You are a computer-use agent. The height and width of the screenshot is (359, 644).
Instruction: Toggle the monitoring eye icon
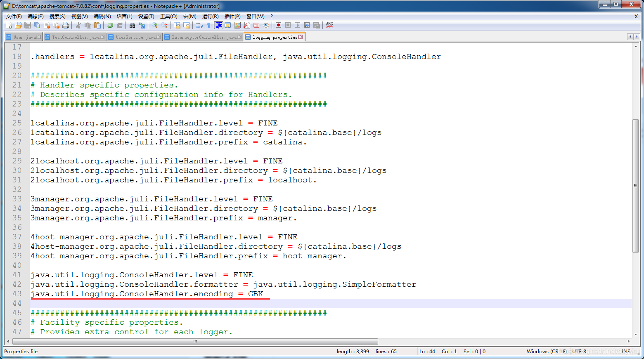266,25
